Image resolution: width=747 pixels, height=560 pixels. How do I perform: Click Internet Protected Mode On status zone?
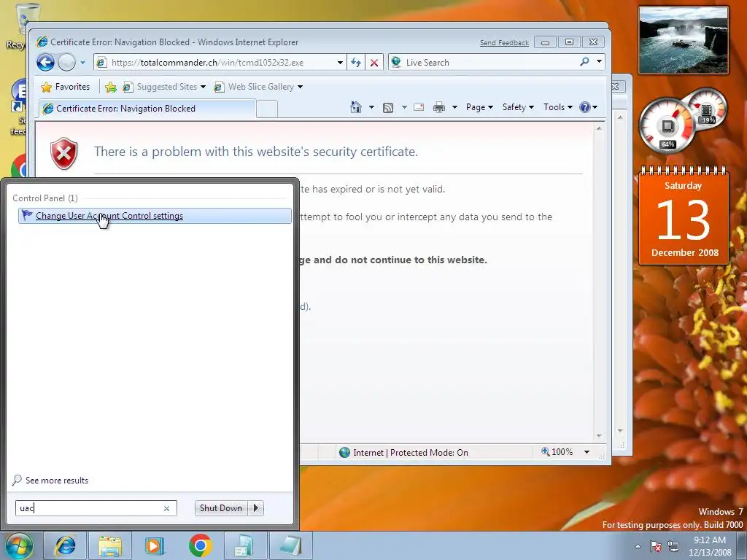tap(403, 452)
